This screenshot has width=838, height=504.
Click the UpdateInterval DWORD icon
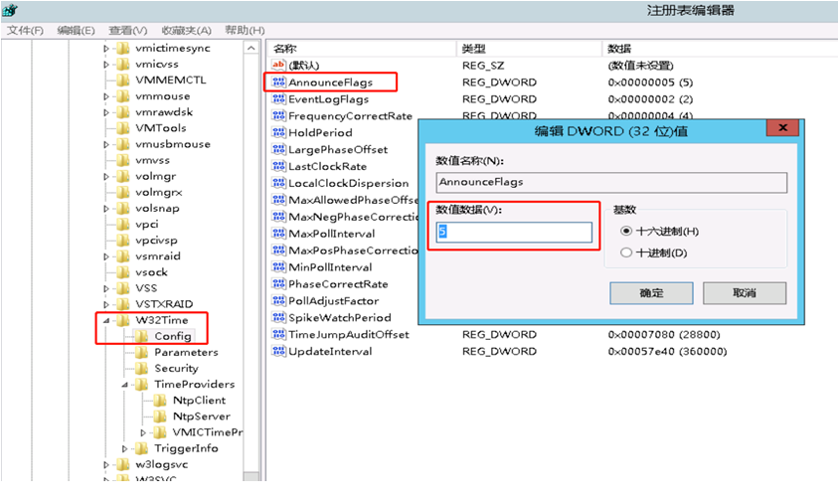pos(278,351)
